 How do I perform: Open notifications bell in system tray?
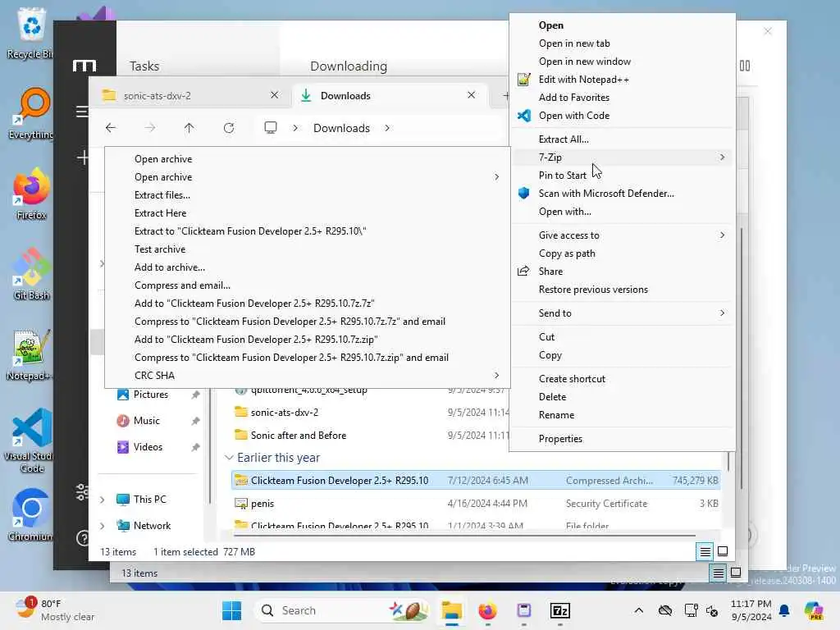pyautogui.click(x=784, y=610)
